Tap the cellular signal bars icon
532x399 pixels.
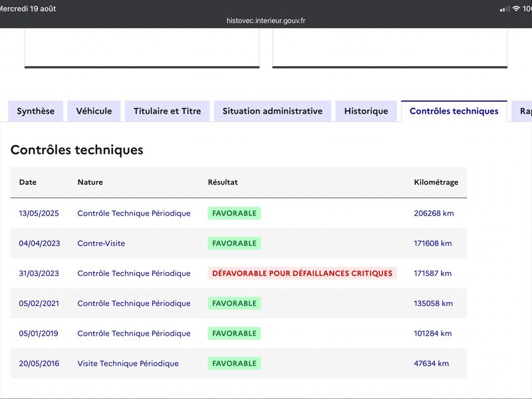[505, 9]
